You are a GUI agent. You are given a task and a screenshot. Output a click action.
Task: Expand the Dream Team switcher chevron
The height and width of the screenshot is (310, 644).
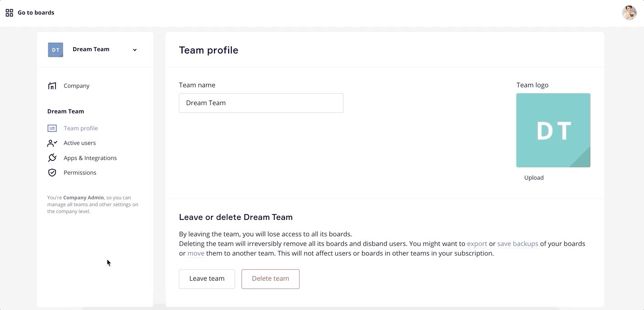coord(135,50)
